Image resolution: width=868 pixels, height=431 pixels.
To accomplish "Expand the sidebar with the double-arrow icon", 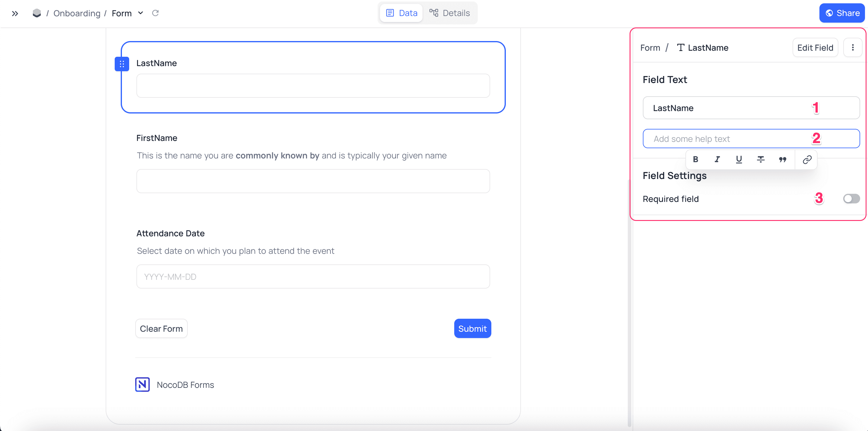I will (x=15, y=14).
